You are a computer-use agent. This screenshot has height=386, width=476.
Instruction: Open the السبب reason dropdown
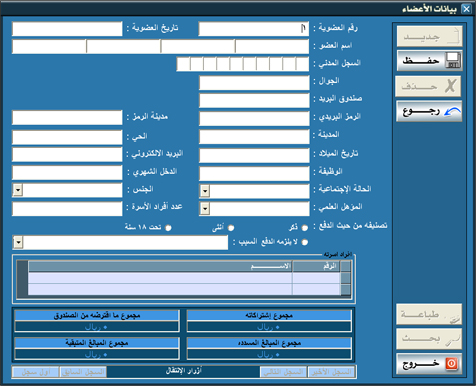click(x=18, y=242)
